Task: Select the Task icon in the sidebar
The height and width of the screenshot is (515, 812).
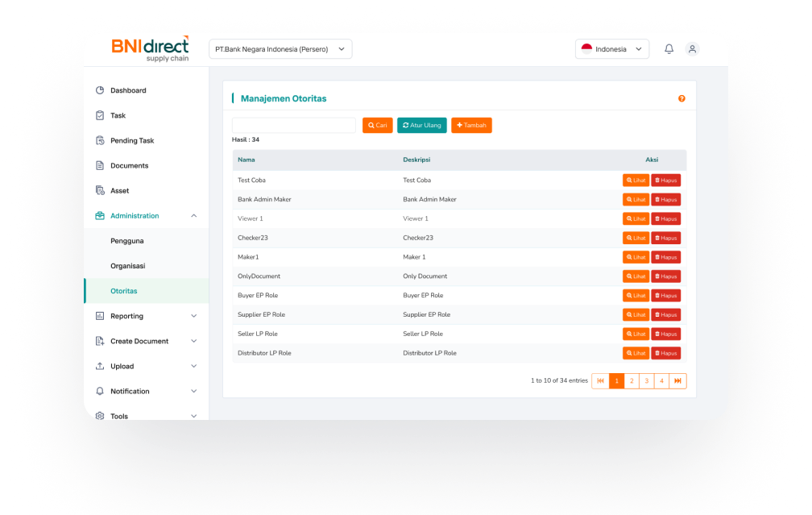Action: point(101,115)
